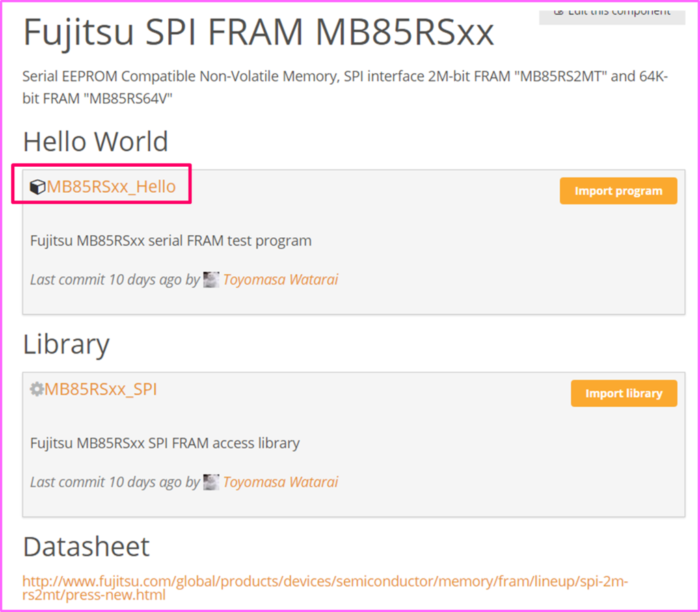Click the Fujitsu SPI FRAM MB85RSxx heading
The width and height of the screenshot is (700, 612).
pos(258,32)
